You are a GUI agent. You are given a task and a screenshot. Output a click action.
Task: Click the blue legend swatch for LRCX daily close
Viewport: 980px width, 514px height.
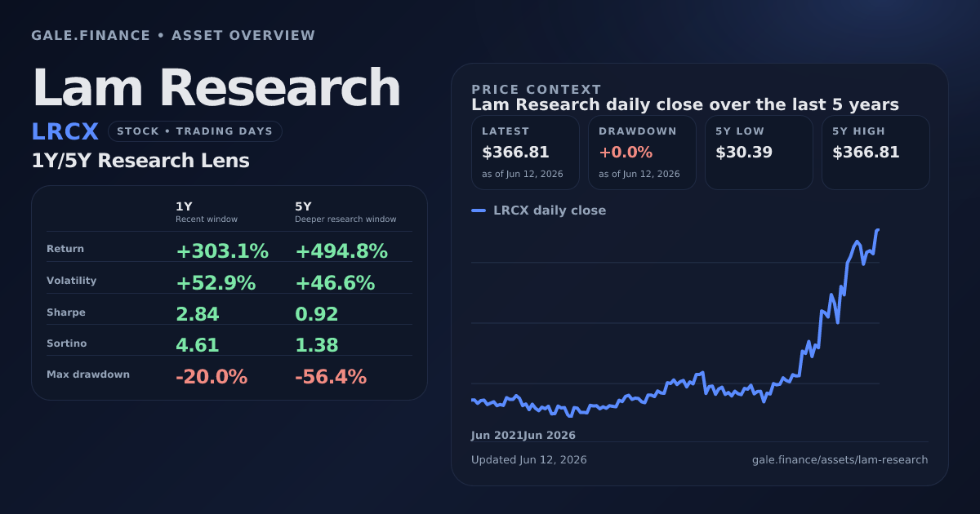479,210
